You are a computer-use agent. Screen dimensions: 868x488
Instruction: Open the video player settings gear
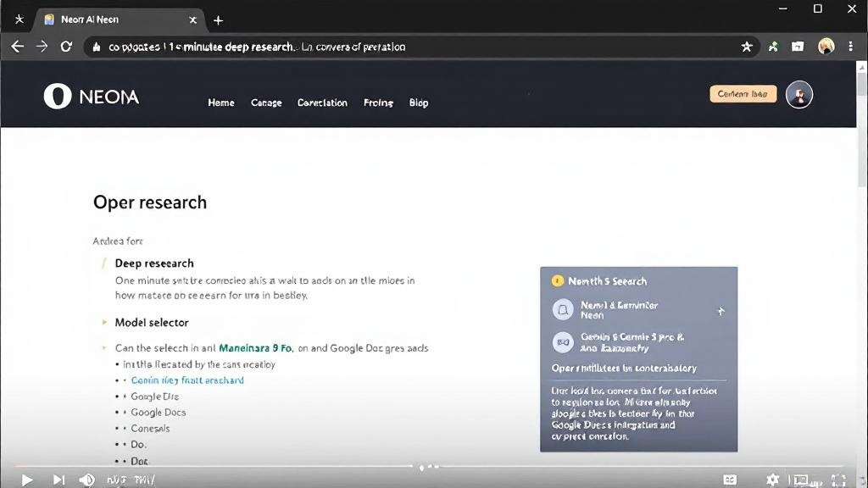773,479
